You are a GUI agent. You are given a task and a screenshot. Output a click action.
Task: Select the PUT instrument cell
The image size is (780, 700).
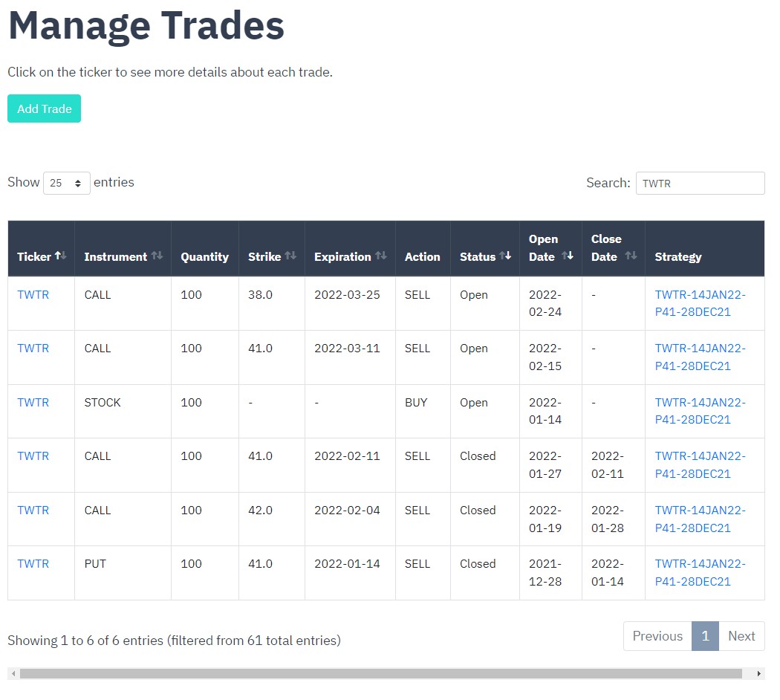[x=123, y=573]
